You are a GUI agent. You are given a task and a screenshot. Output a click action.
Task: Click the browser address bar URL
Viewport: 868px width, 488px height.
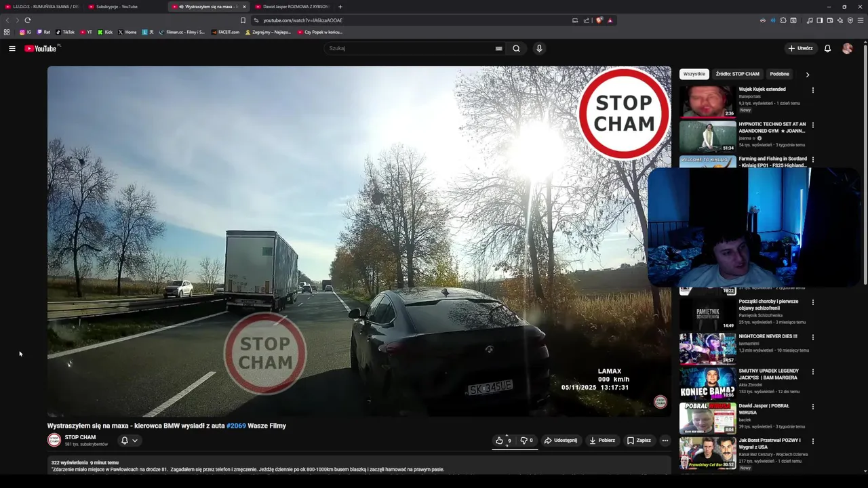pos(302,20)
